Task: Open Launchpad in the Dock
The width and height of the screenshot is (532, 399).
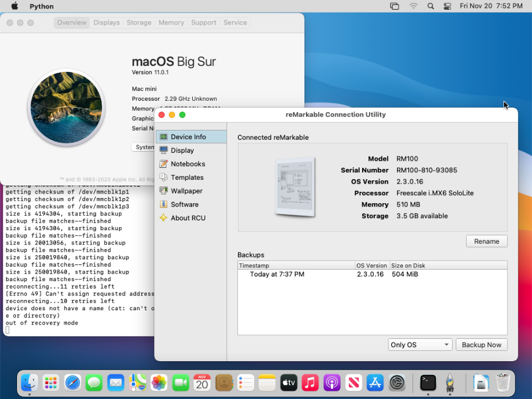Action: point(51,383)
